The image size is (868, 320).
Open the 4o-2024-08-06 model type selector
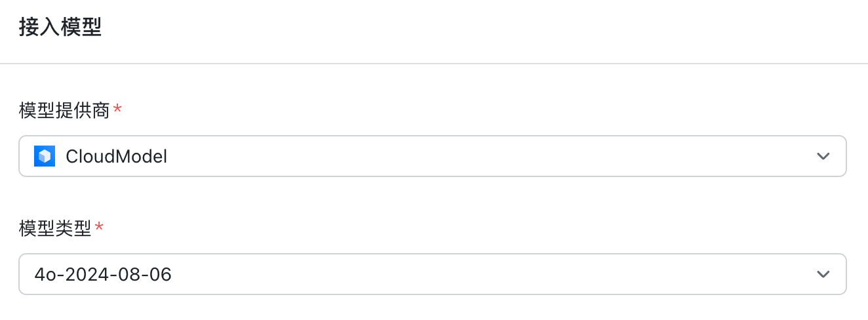433,274
